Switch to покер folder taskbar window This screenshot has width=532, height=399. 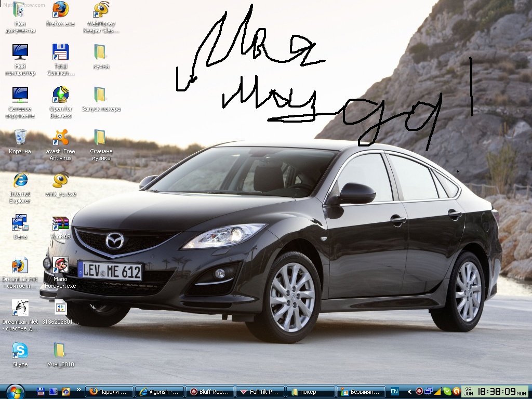coord(310,392)
